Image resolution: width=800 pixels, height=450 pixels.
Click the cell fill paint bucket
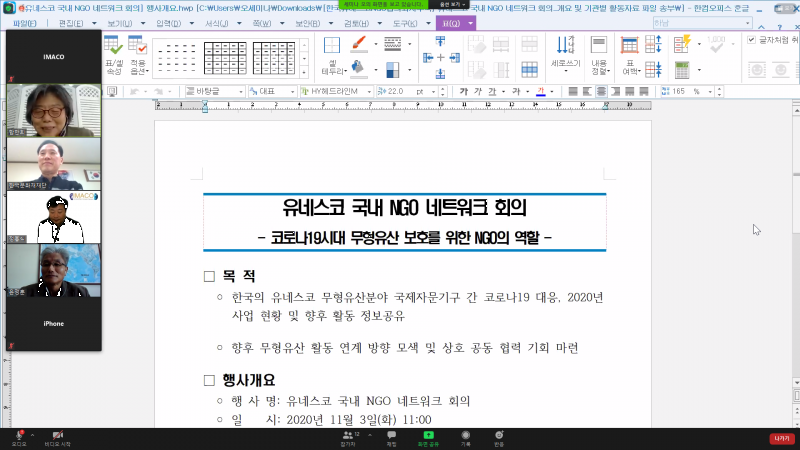pos(359,68)
